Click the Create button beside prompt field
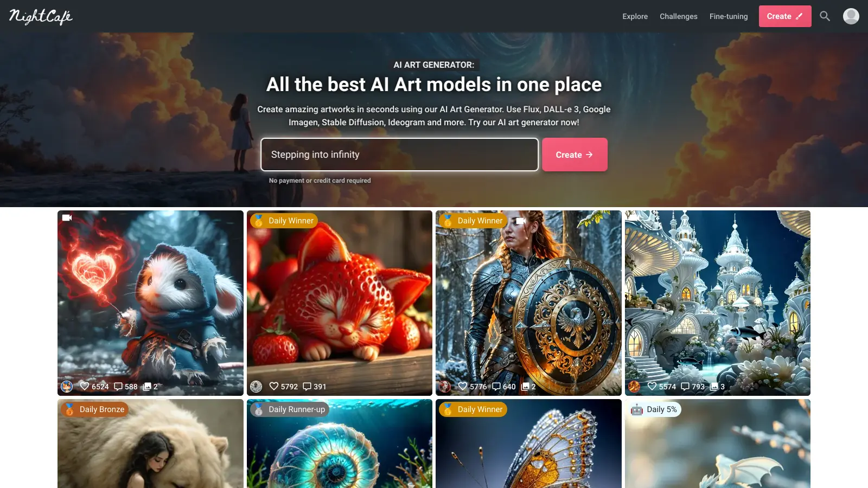This screenshot has height=488, width=868. coord(575,155)
